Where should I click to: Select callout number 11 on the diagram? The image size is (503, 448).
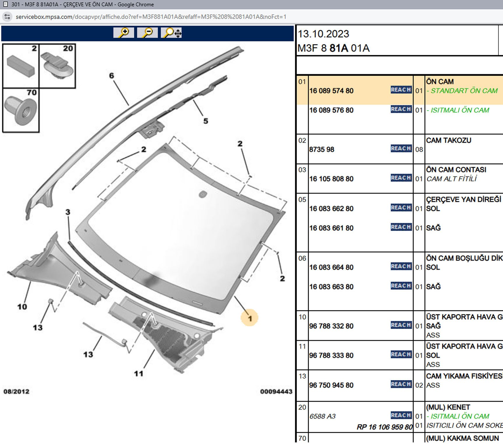click(x=138, y=373)
